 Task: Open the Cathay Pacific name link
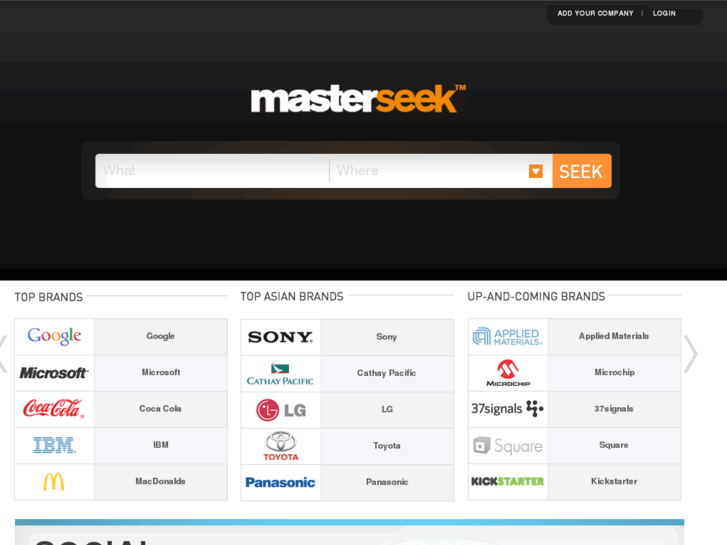click(387, 373)
